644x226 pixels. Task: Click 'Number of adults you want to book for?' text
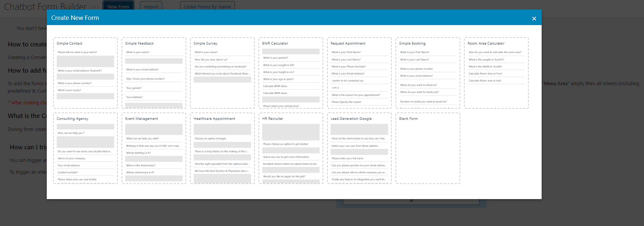pos(424,102)
